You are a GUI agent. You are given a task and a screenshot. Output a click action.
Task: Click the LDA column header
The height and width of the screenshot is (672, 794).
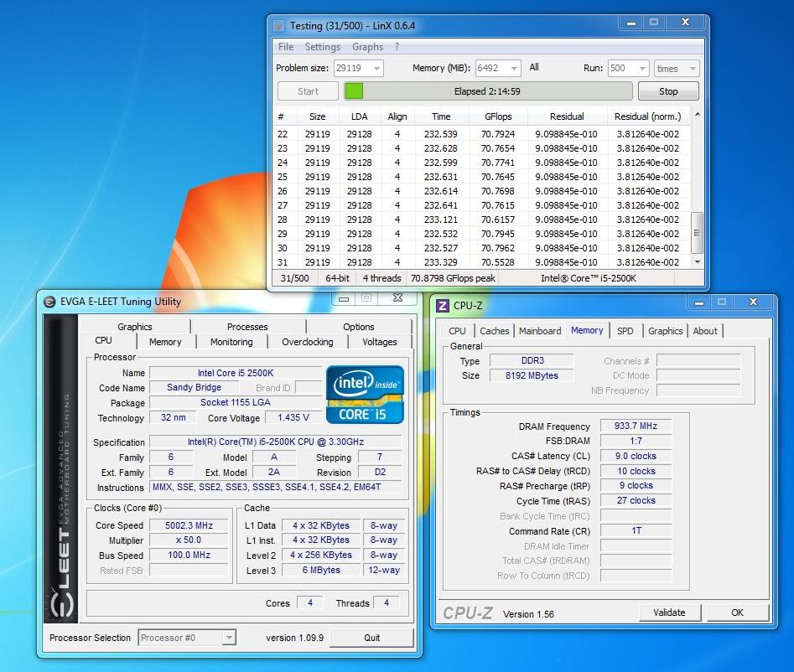point(359,116)
